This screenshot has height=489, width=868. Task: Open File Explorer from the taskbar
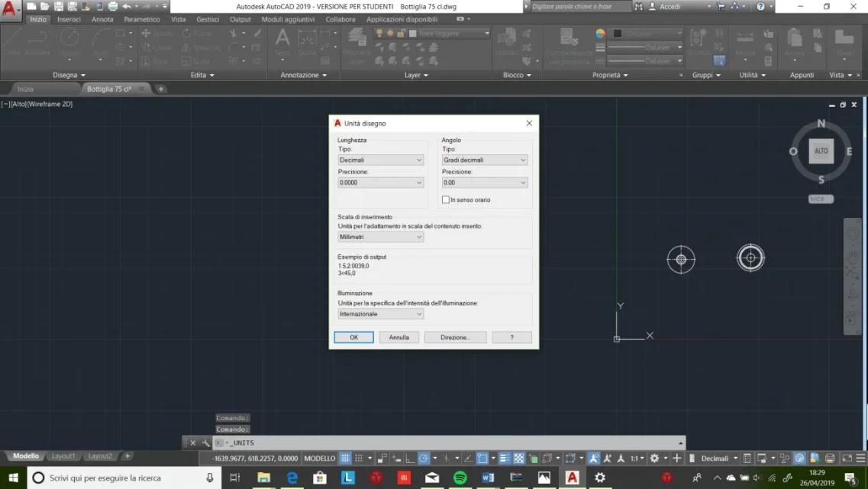263,478
